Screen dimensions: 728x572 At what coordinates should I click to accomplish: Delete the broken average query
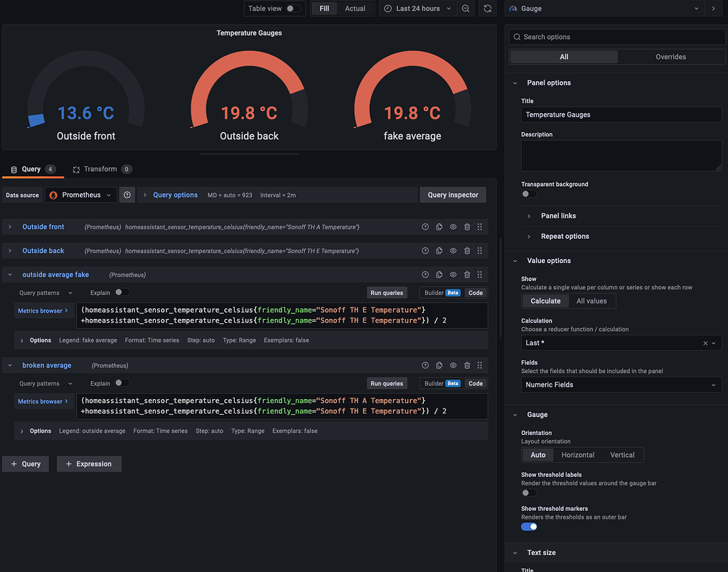click(x=466, y=365)
